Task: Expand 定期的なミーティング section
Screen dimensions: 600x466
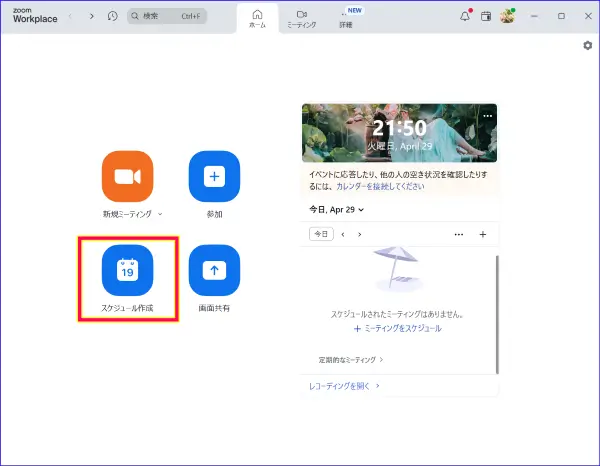Action: [x=351, y=360]
